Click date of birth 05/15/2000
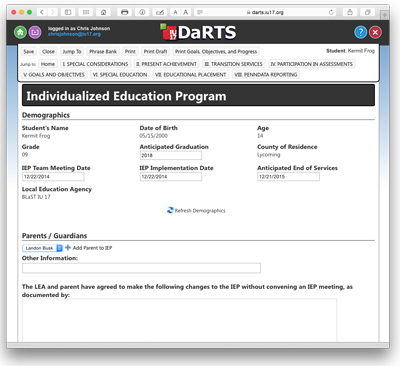The image size is (400, 366). 154,136
